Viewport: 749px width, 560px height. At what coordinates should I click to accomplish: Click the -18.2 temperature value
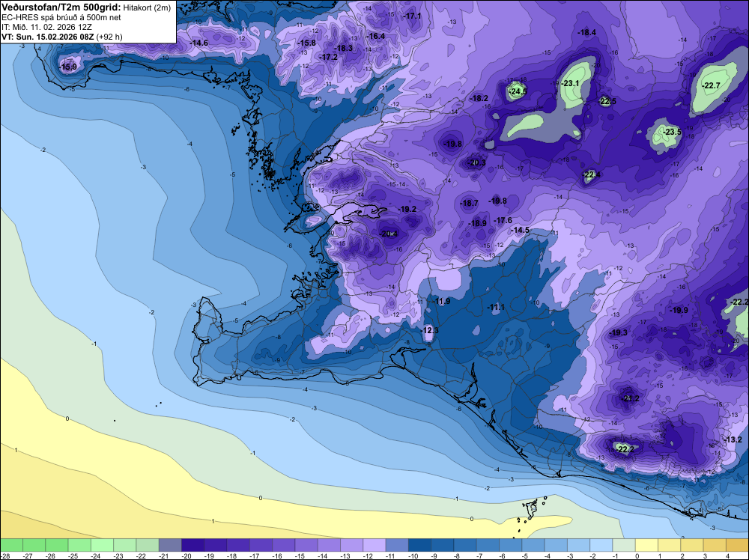pyautogui.click(x=479, y=98)
